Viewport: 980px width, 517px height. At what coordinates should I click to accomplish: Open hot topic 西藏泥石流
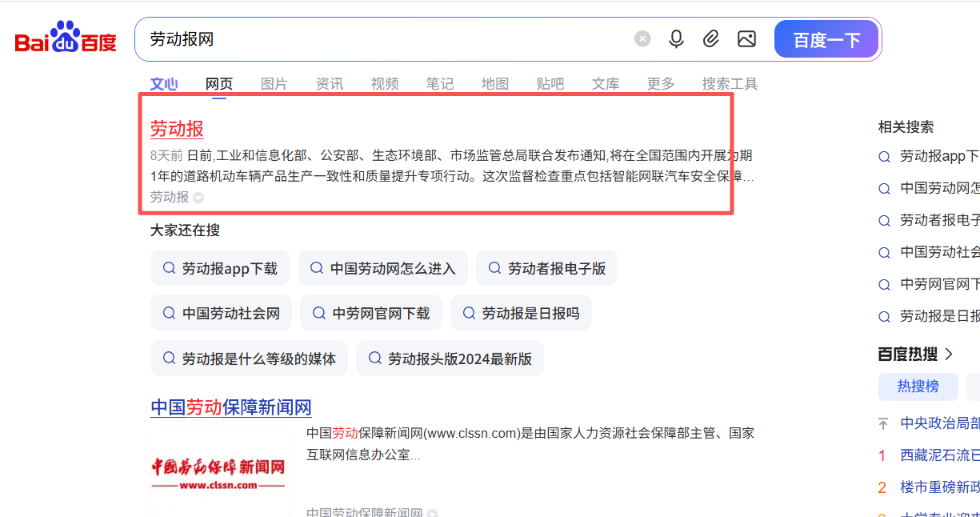pos(939,455)
